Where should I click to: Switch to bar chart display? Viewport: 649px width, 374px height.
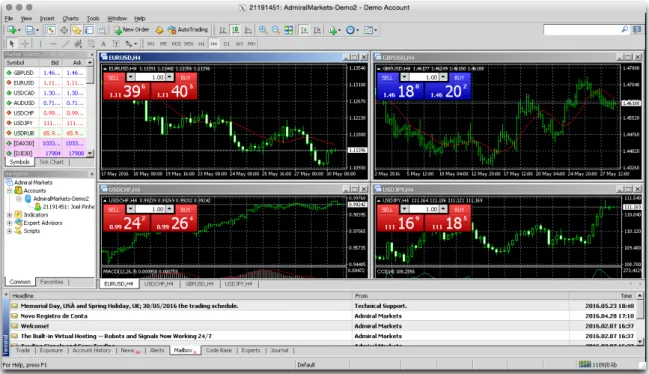(x=222, y=30)
